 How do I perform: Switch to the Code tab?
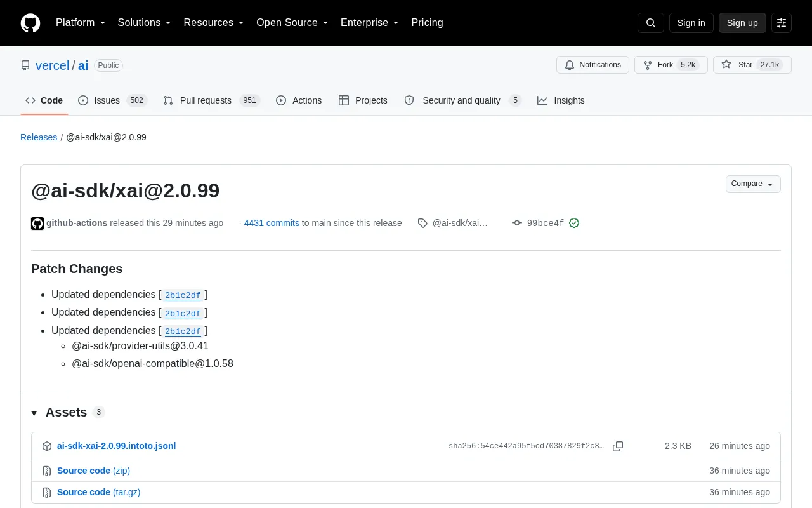click(44, 100)
